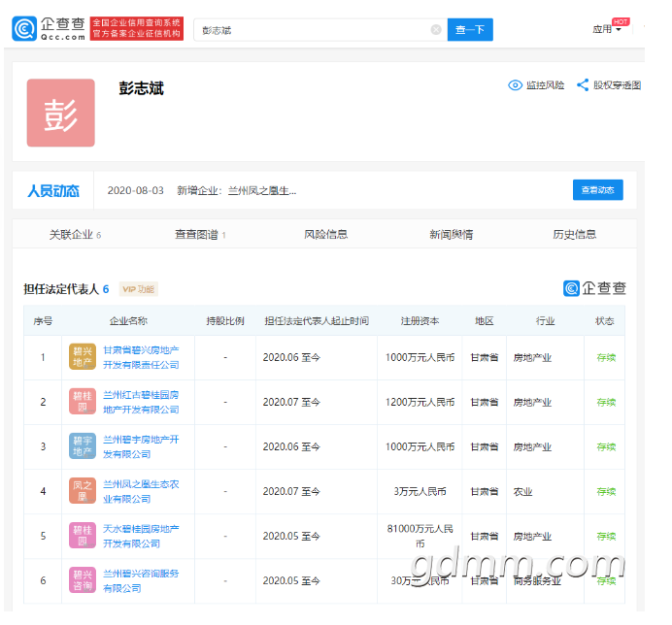This screenshot has height=625, width=672.
Task: Click the VIP 功能 badge
Action: pos(139,289)
